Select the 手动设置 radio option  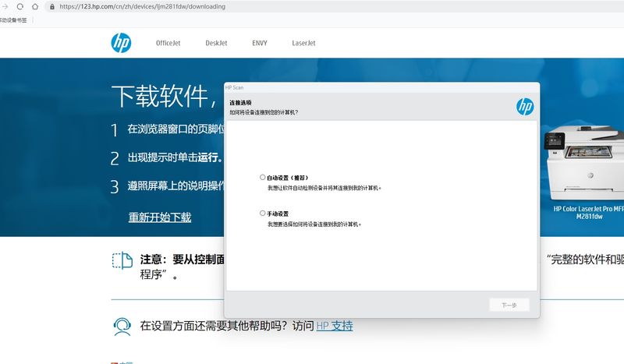pyautogui.click(x=263, y=214)
